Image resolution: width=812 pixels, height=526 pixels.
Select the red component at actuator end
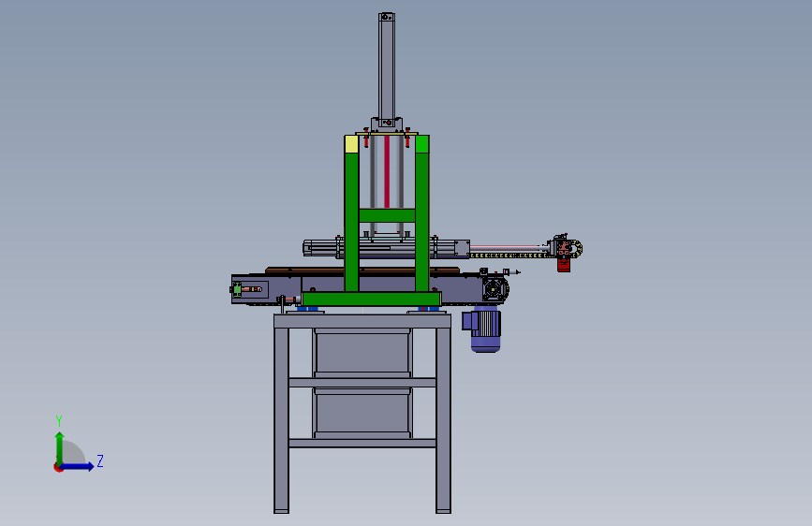click(564, 265)
